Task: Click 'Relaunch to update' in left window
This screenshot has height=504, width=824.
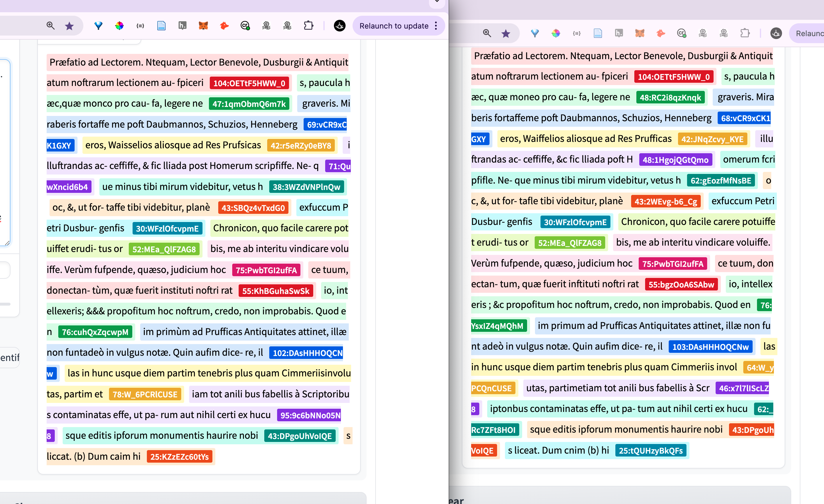Action: coord(394,26)
